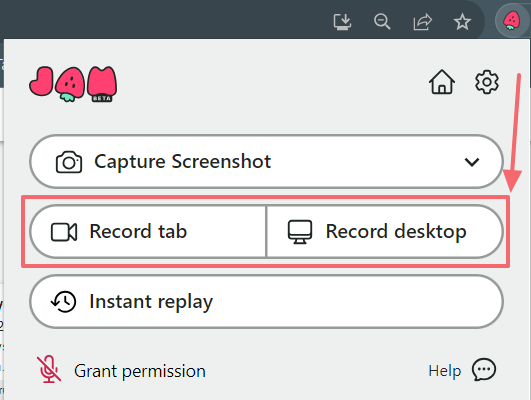Open the Help chat bubble icon
The image size is (531, 400).
484,370
